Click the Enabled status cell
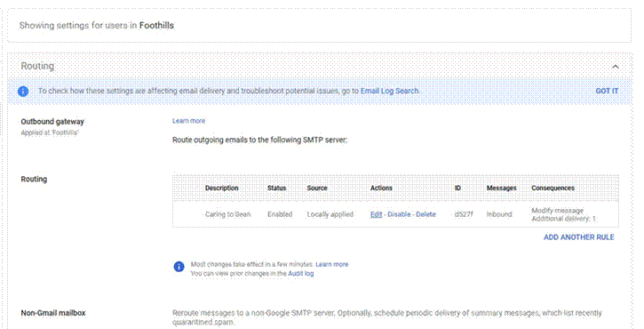The width and height of the screenshot is (644, 329). tap(280, 214)
